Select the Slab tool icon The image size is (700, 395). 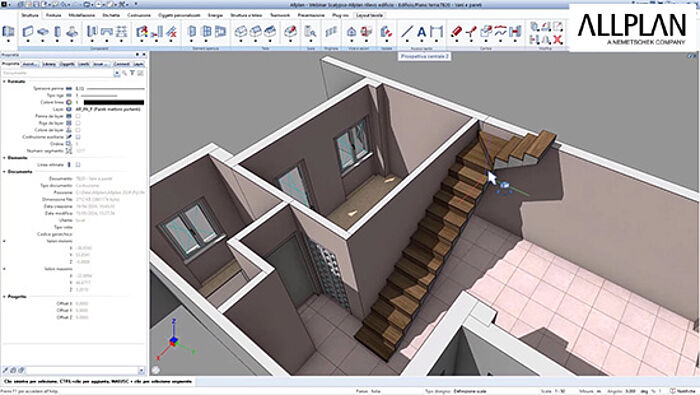pos(43,31)
